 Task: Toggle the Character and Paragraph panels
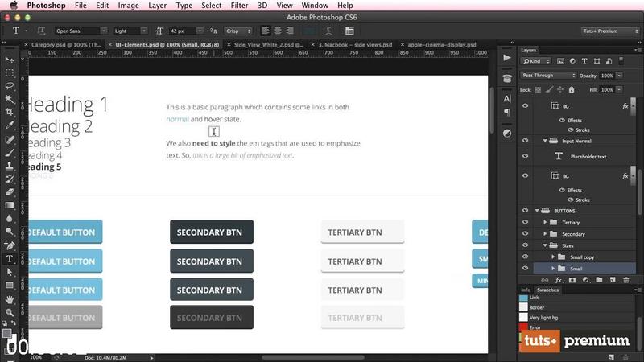(349, 31)
